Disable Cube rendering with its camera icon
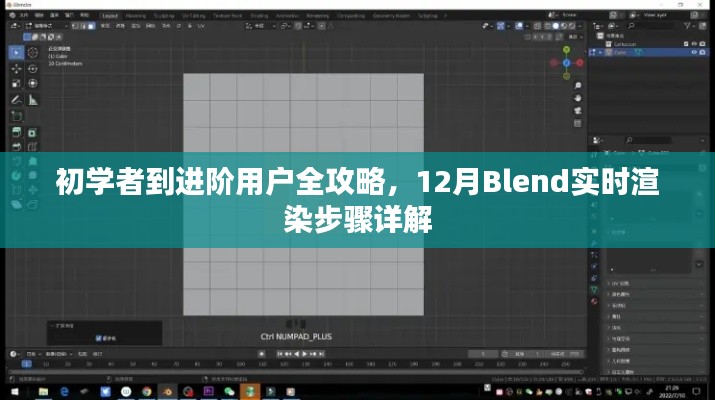This screenshot has width=715, height=400. pyautogui.click(x=703, y=52)
